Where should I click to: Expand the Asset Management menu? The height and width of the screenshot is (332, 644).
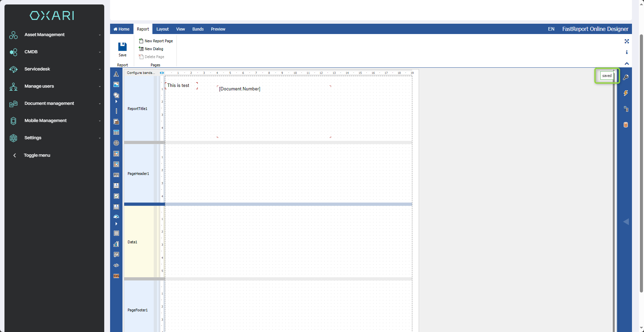(55, 35)
